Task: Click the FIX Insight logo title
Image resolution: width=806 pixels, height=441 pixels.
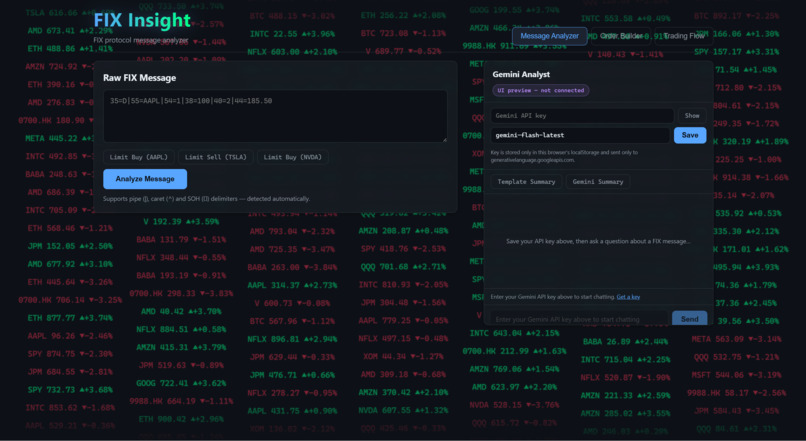Action: pos(142,21)
